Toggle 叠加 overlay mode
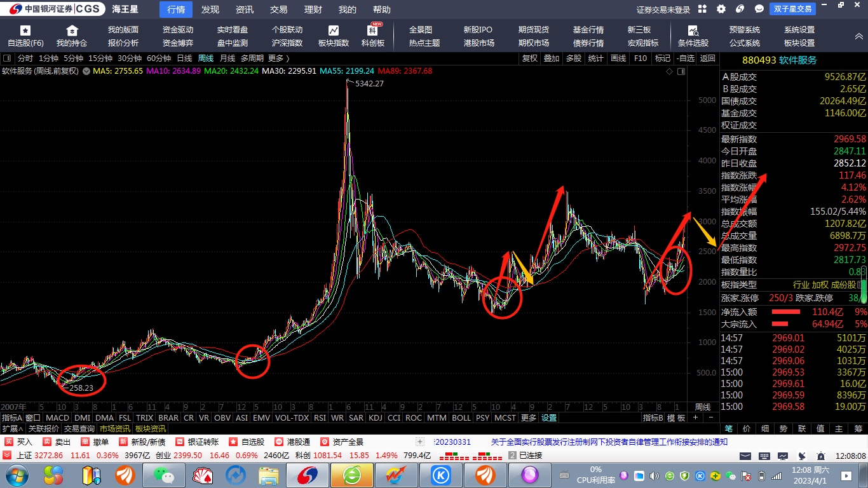This screenshot has height=488, width=868. 552,58
